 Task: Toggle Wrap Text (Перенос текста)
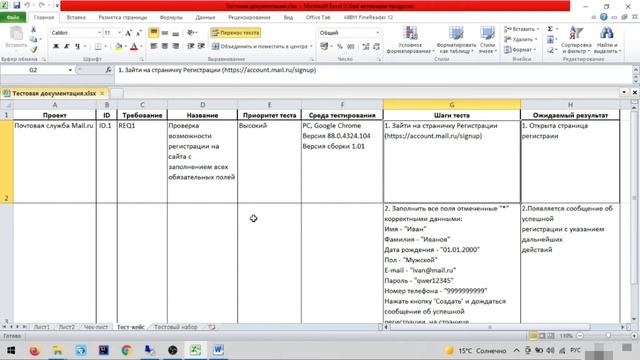tap(236, 33)
